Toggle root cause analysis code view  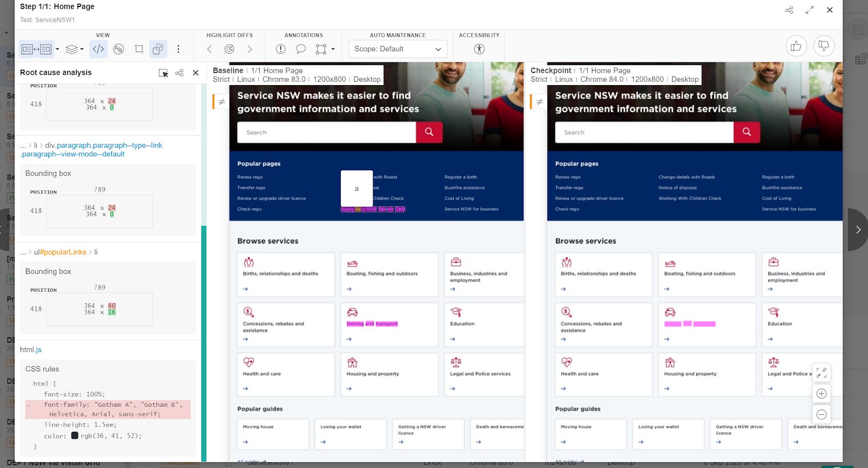(x=98, y=49)
